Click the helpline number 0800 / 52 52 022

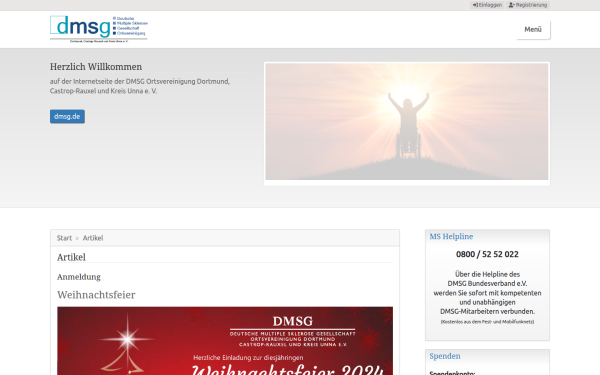coord(487,254)
